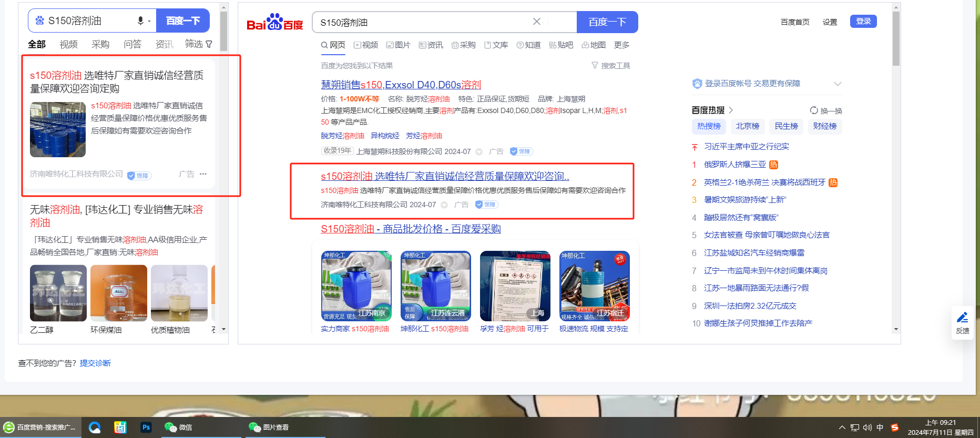Open the blue barrels ad thumbnail
This screenshot has height=438, width=980.
point(58,129)
